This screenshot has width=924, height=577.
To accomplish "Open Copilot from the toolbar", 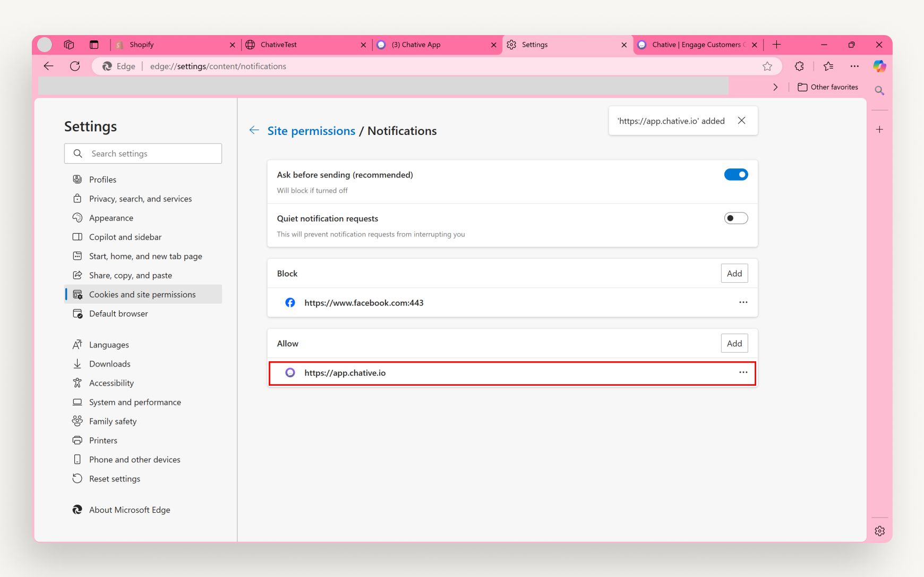I will pos(879,66).
